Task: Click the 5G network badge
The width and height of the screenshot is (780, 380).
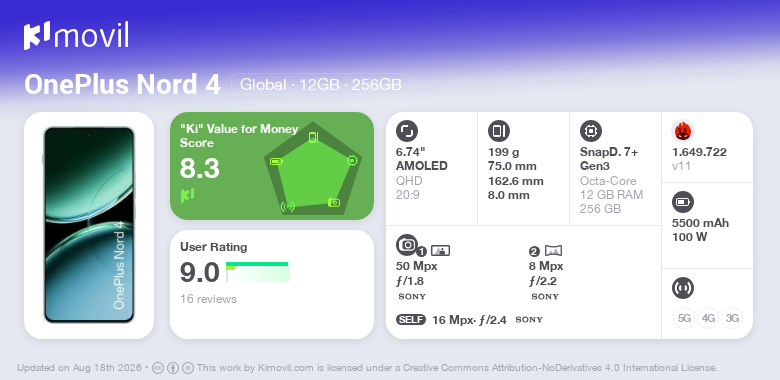Action: tap(684, 318)
